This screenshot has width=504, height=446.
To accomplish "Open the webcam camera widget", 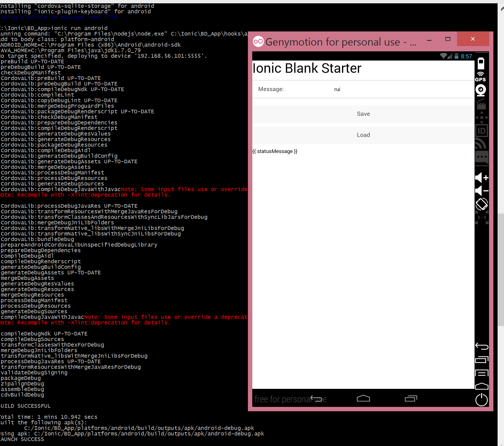I will [481, 90].
